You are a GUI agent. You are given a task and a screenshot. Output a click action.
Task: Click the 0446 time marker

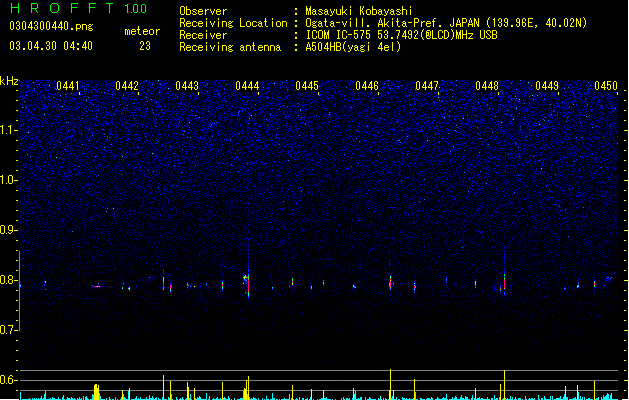tap(367, 86)
